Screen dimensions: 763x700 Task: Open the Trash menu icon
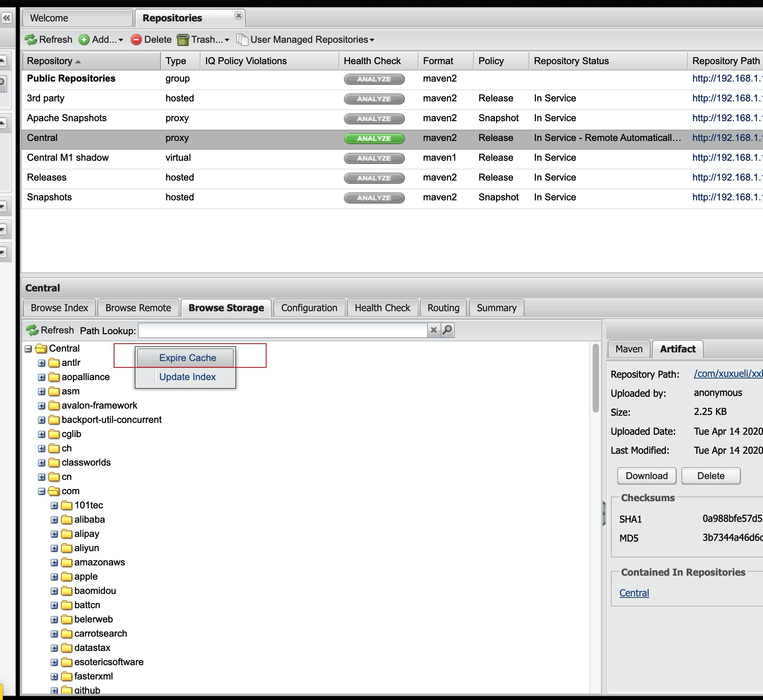tap(183, 40)
